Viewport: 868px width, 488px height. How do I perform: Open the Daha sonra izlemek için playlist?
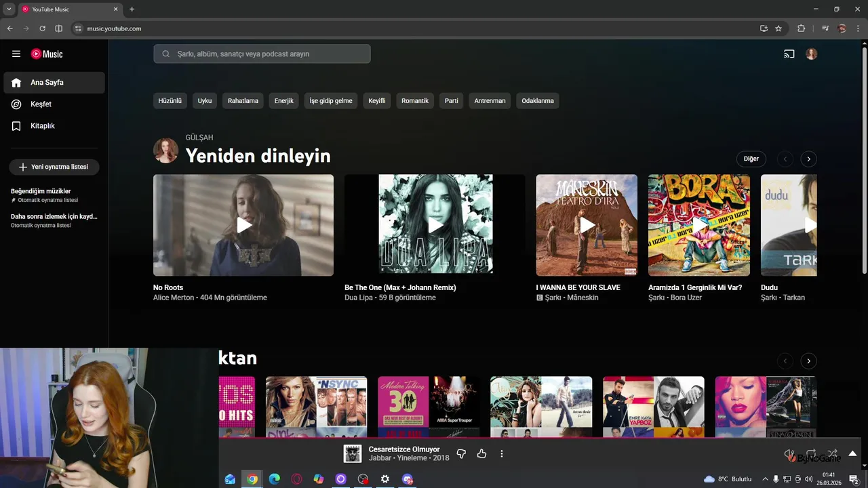pos(54,220)
